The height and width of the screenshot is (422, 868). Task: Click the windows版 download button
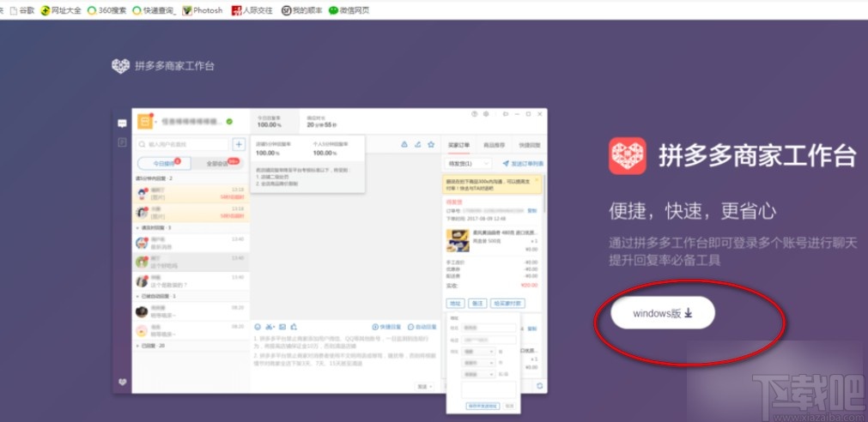coord(663,313)
